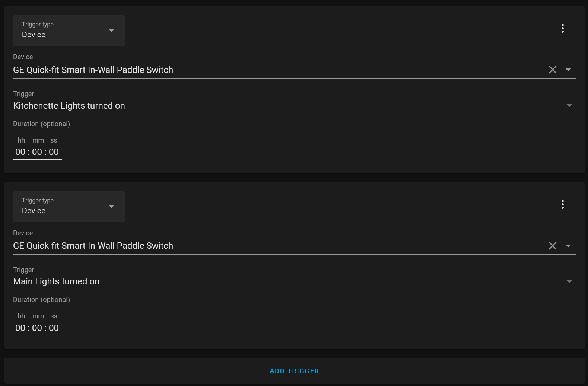Open the second Trigger type dropdown
Image resolution: width=588 pixels, height=386 pixels.
(x=69, y=207)
